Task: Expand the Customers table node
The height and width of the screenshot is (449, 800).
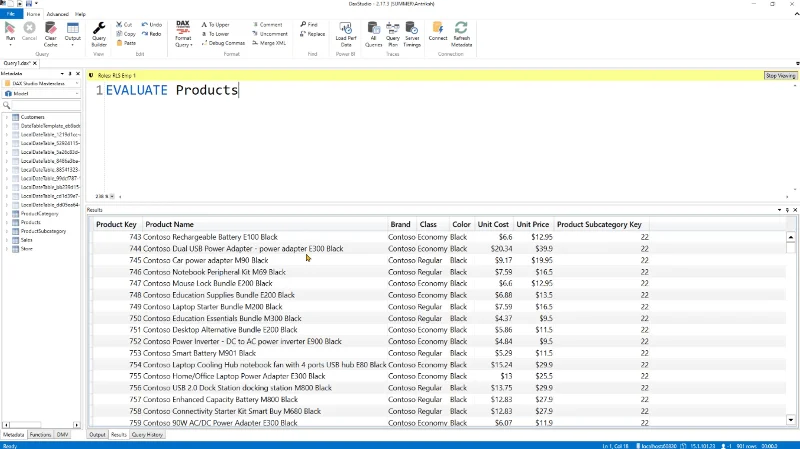Action: (7, 117)
